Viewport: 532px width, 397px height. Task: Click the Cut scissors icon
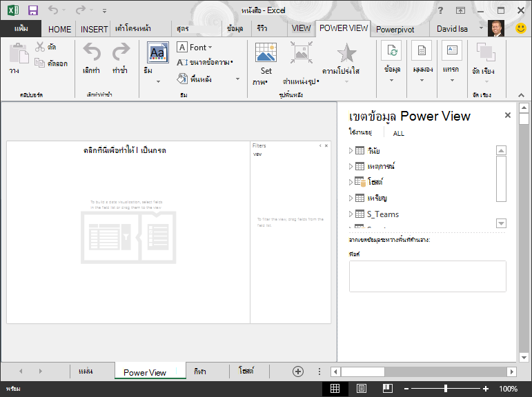tap(40, 46)
